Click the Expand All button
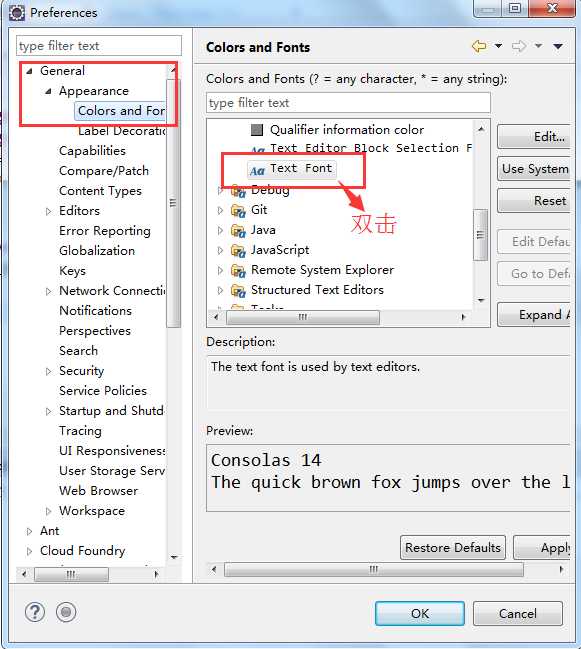Viewport: 581px width, 649px height. click(534, 315)
